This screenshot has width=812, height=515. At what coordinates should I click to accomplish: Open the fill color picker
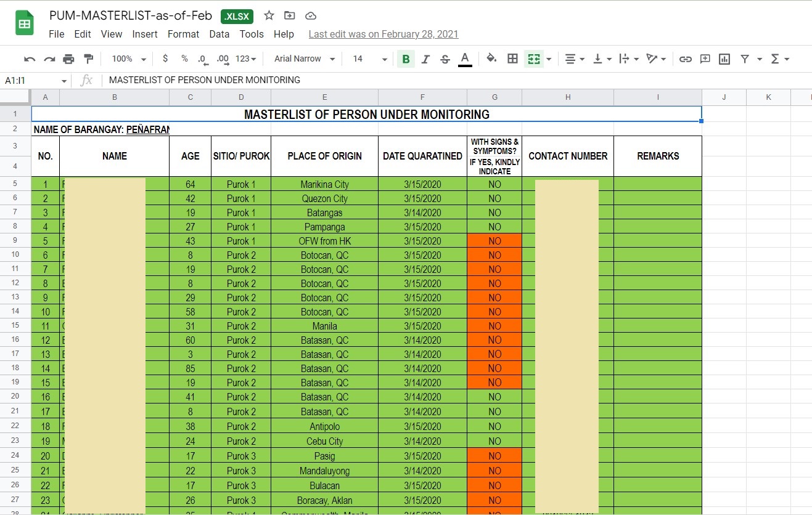coord(491,59)
